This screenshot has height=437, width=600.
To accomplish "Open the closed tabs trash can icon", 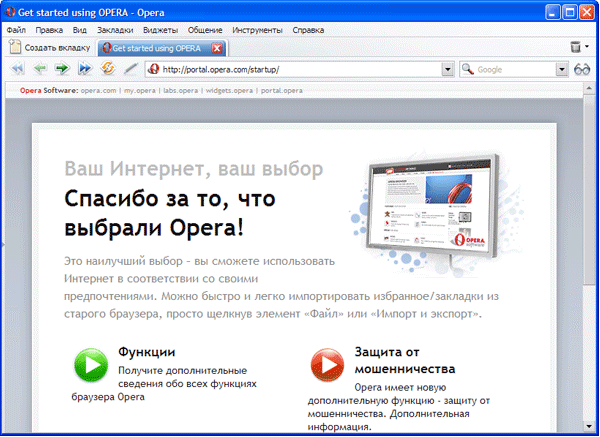I will [575, 47].
